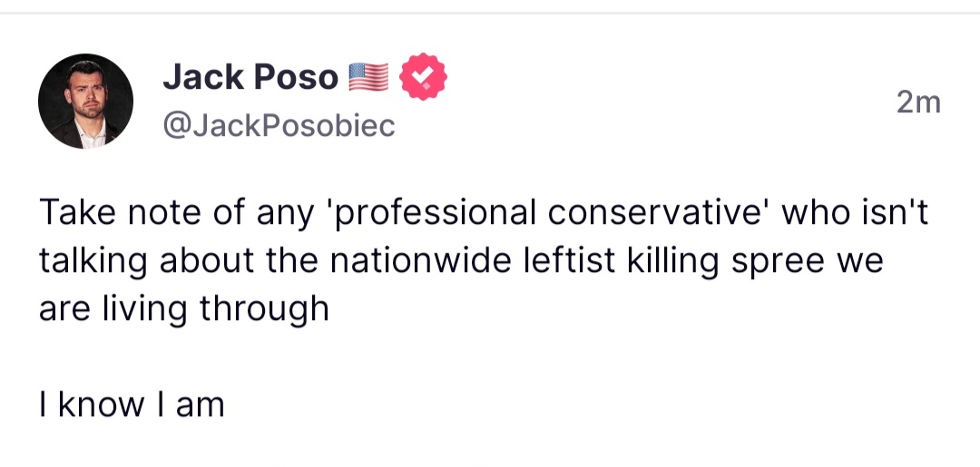Click the 2m post timestamp
Viewport: 980px width, 467px height.
tap(918, 103)
